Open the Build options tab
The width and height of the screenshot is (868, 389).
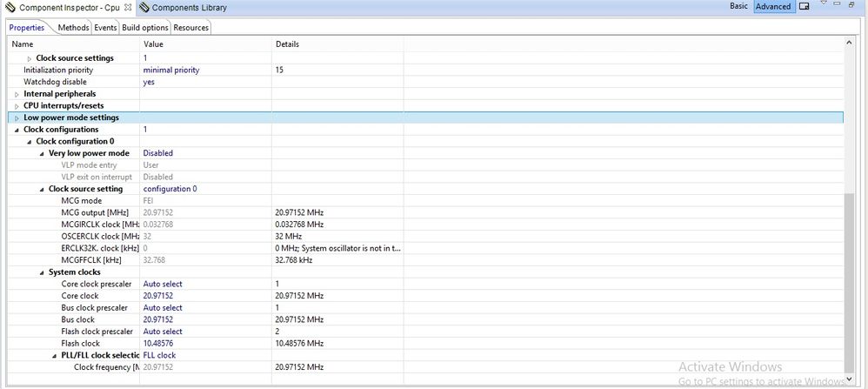pyautogui.click(x=145, y=28)
